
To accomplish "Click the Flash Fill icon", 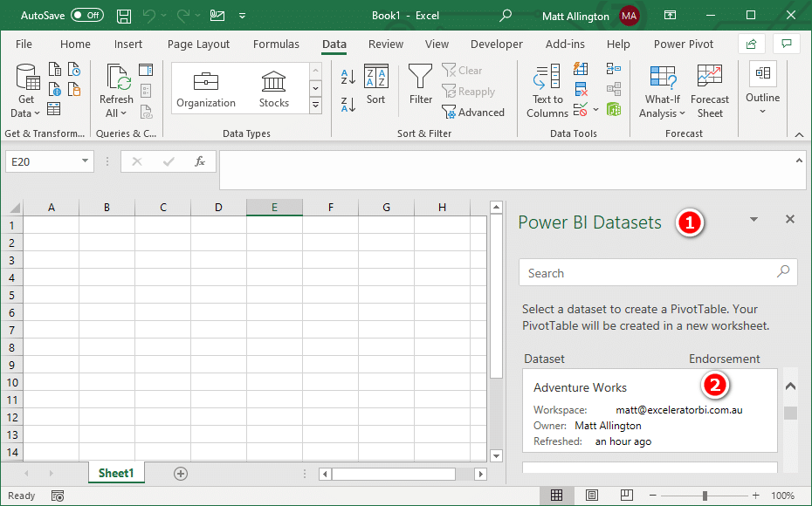I will 581,69.
